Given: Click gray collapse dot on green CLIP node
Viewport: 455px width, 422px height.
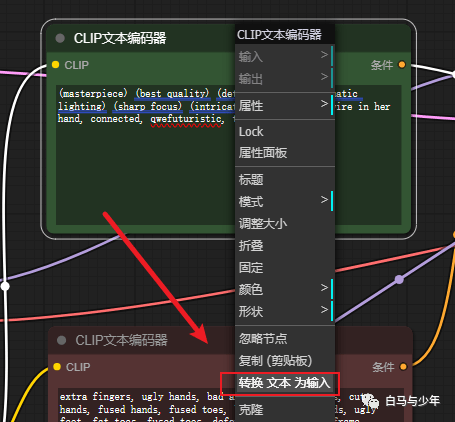Looking at the screenshot, I should [60, 38].
